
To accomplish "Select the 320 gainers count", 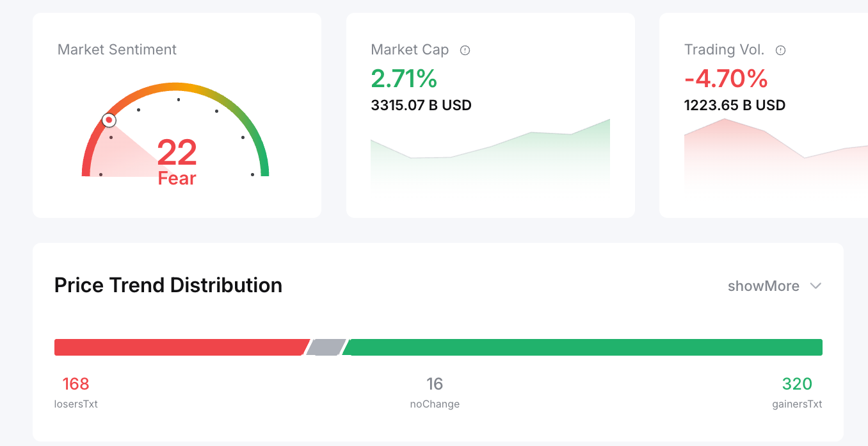I will pyautogui.click(x=797, y=384).
